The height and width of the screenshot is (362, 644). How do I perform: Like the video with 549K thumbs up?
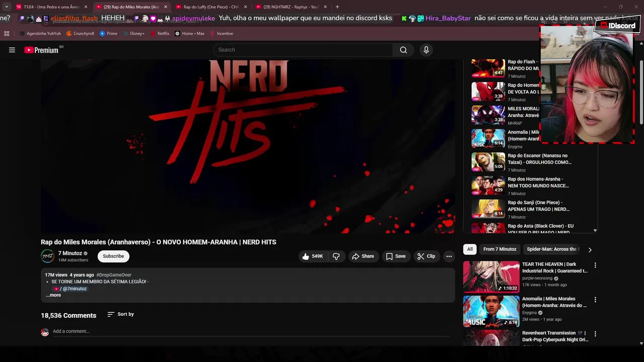312,256
